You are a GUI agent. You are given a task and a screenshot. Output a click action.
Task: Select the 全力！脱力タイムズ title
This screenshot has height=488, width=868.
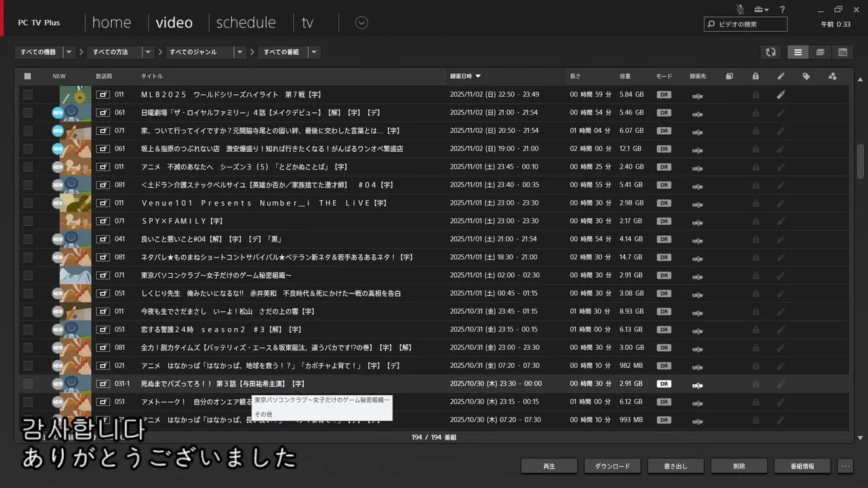pyautogui.click(x=277, y=348)
